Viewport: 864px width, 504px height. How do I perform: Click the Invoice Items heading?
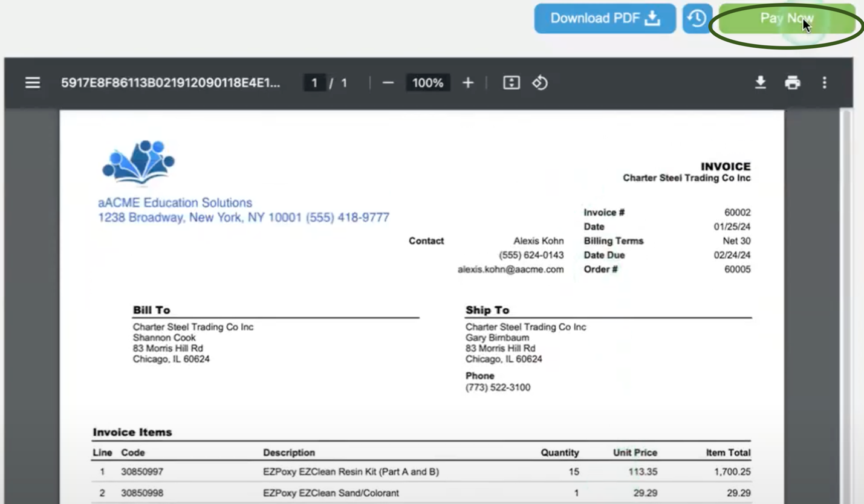(x=132, y=432)
